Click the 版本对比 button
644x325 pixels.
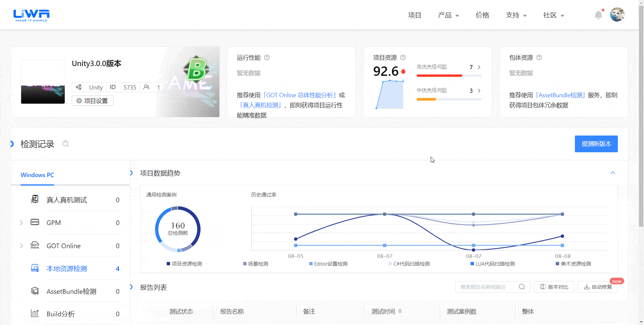pyautogui.click(x=554, y=287)
